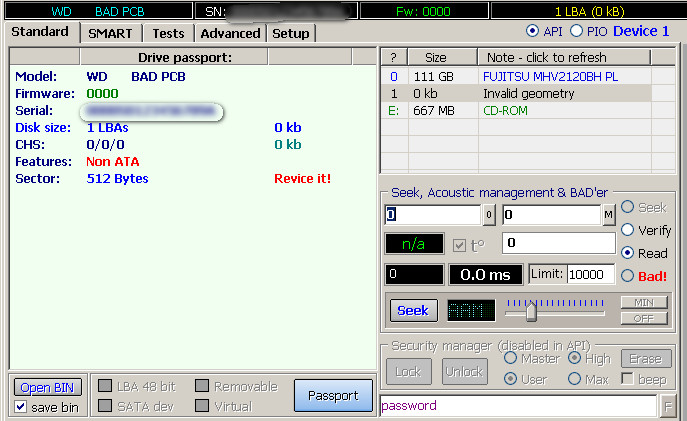Click the start LBA input field
687x421 pixels.
click(433, 215)
